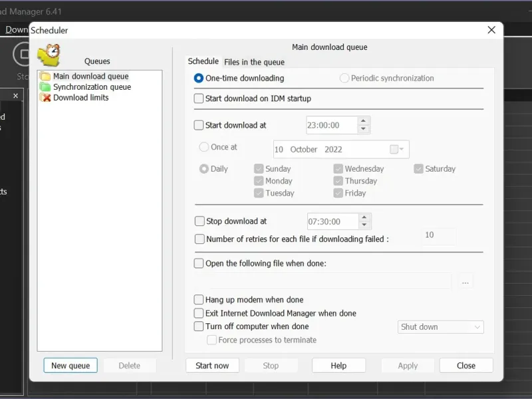Toggle the Thursday checkbox
Viewport: 532px width, 399px height.
pos(338,181)
